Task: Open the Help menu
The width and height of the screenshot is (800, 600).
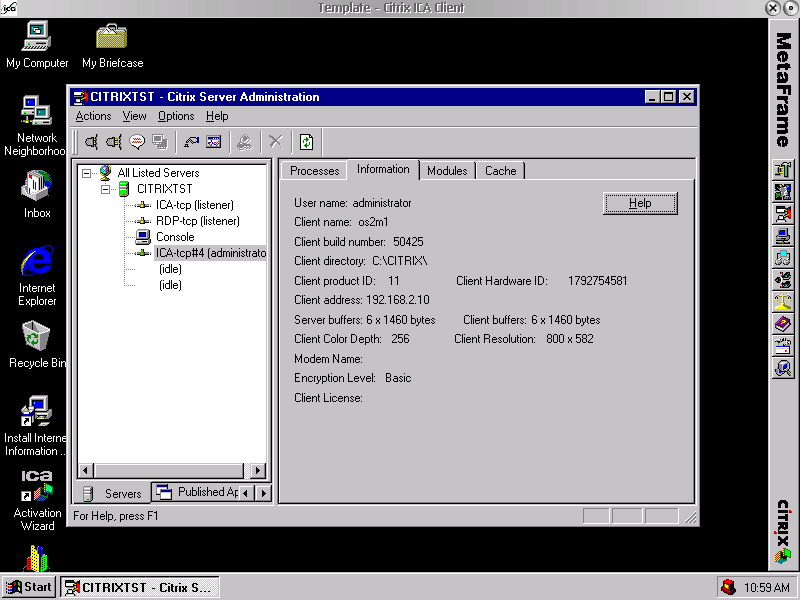Action: click(217, 116)
